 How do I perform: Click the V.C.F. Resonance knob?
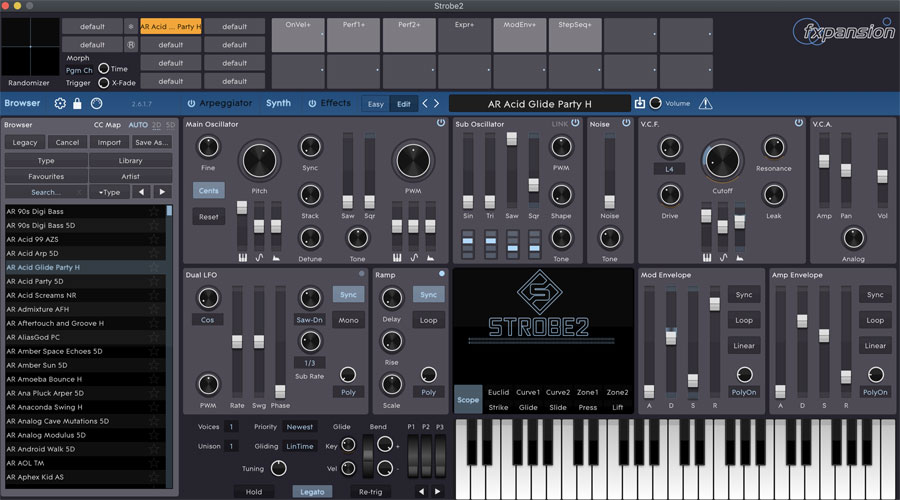[774, 148]
